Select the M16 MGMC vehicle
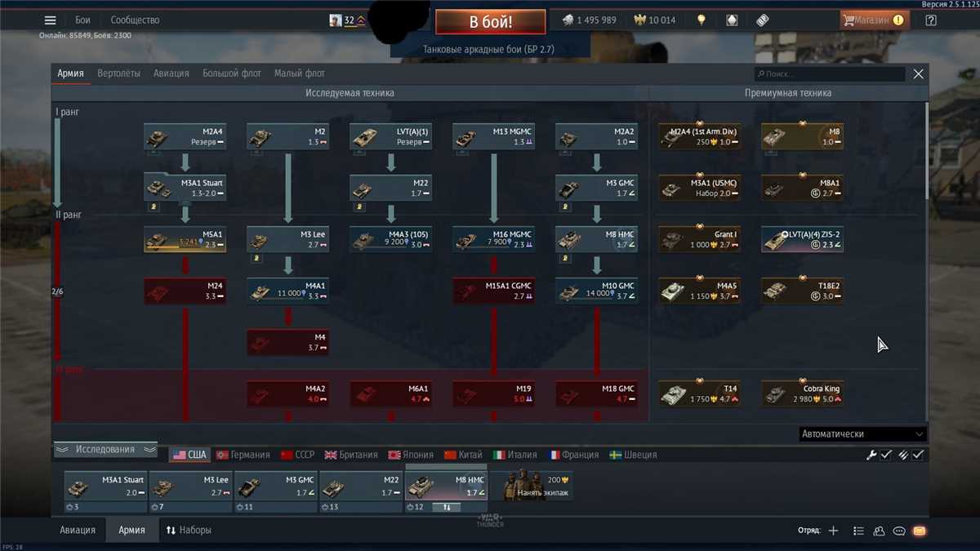The width and height of the screenshot is (980, 551). click(493, 239)
